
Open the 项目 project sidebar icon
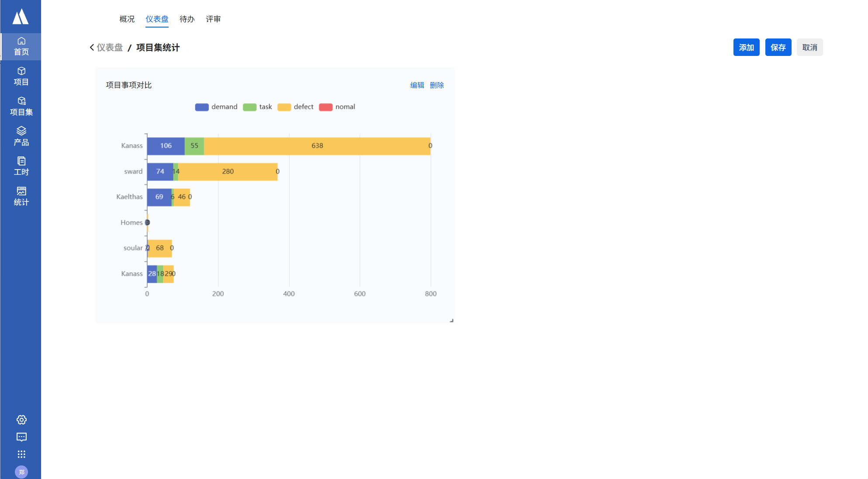(x=21, y=76)
